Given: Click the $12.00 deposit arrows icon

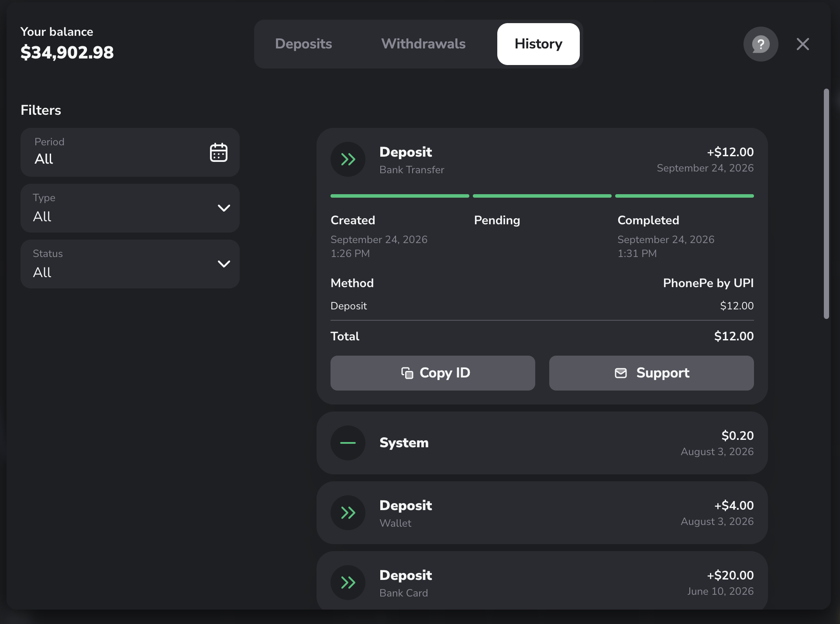Looking at the screenshot, I should pos(348,159).
